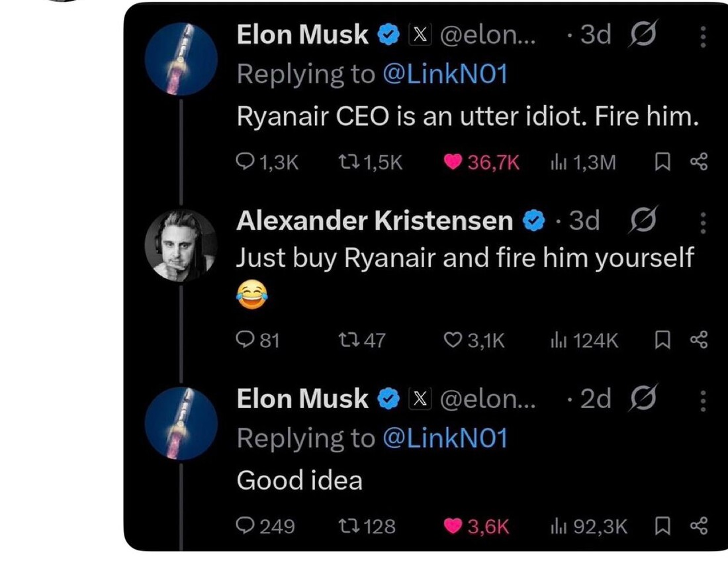Open more options on 'Good idea' post
Screen dimensions: 728x563
703,401
